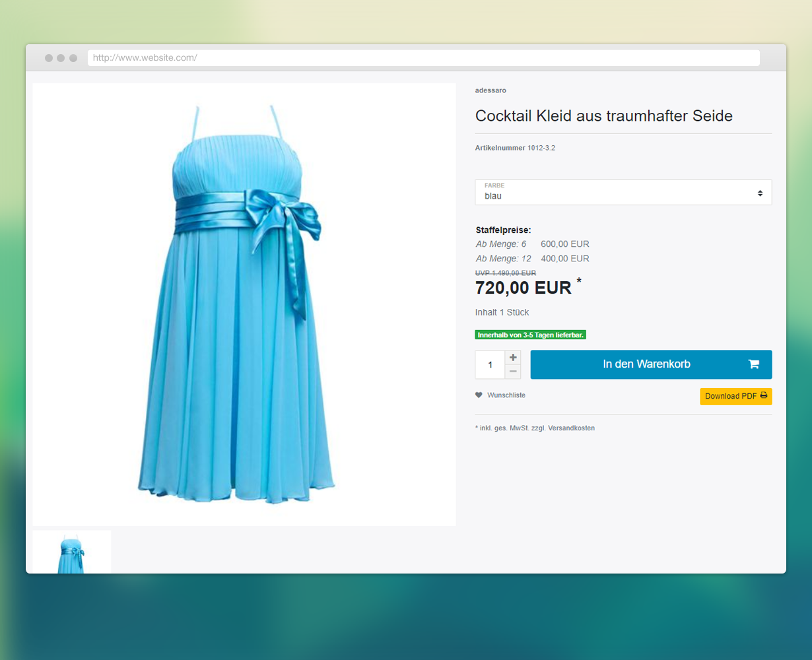The height and width of the screenshot is (660, 812).
Task: Open the Wunschliste link
Action: click(x=506, y=395)
